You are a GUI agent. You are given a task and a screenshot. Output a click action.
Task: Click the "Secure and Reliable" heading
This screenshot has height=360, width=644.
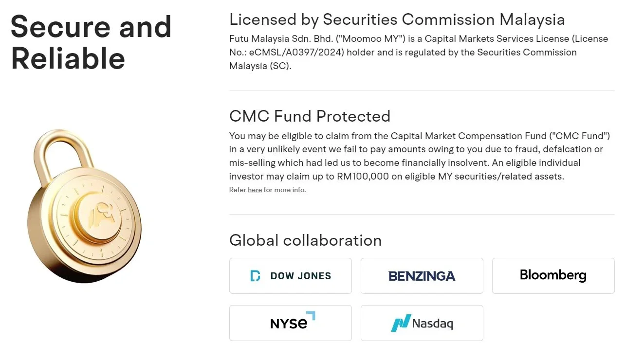91,42
